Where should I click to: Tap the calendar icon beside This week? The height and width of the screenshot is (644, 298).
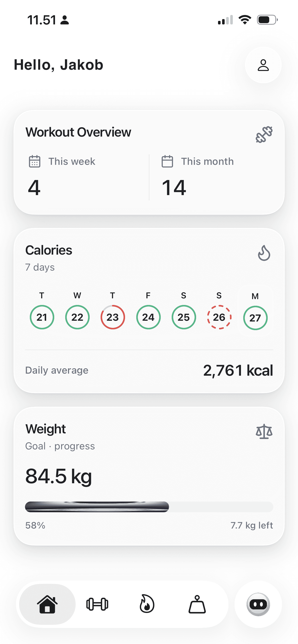click(35, 161)
